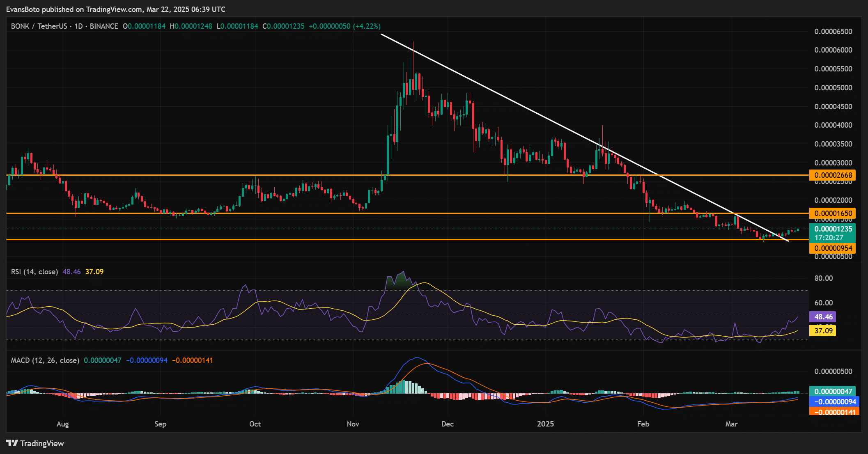The height and width of the screenshot is (454, 868).
Task: Click the 80.00 RSI axis label
Action: 824,278
